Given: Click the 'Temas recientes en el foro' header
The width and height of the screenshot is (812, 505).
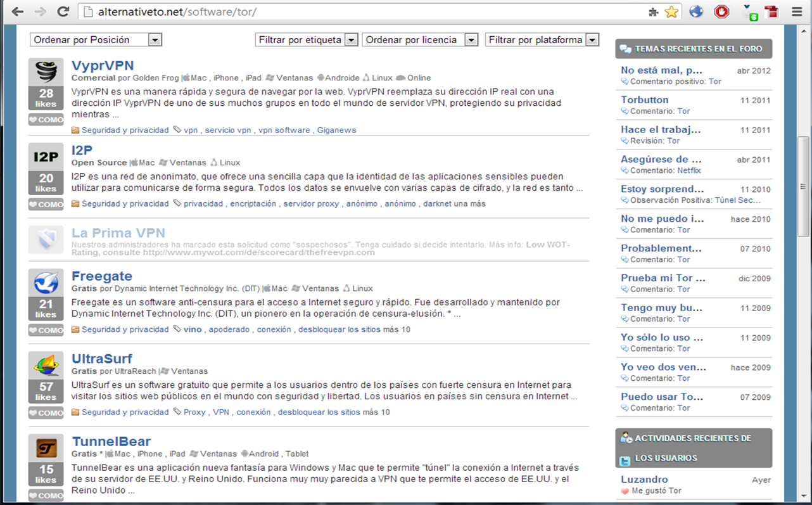Looking at the screenshot, I should tap(694, 49).
